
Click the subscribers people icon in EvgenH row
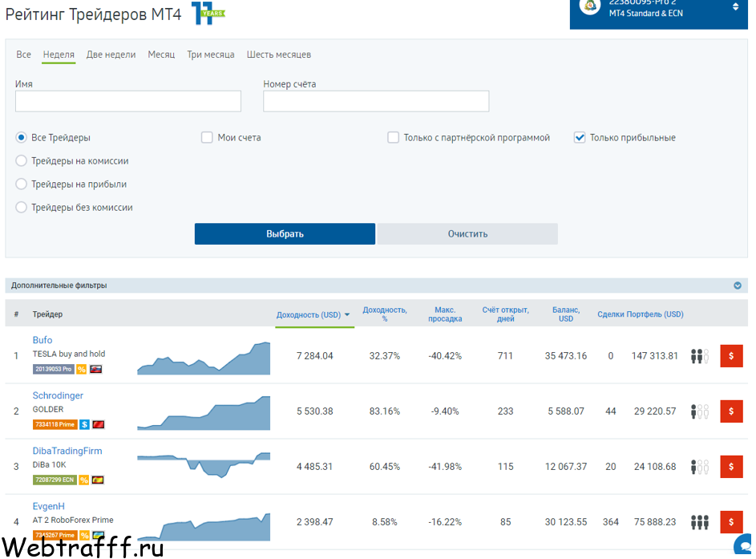tap(700, 522)
